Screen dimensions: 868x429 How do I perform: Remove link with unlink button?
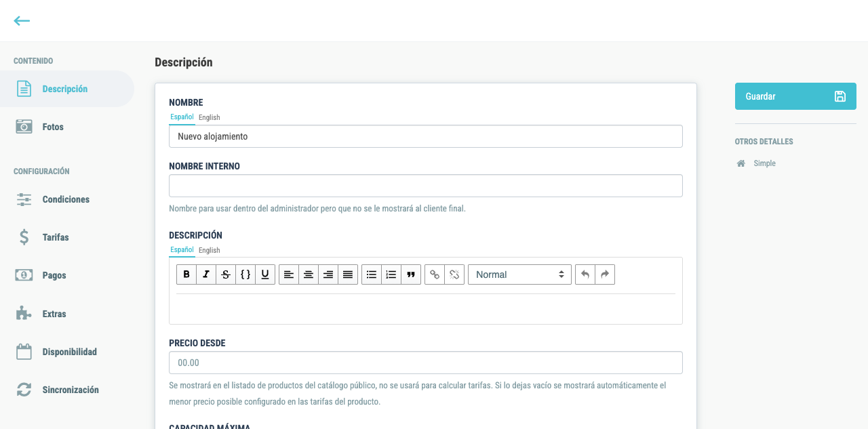[x=454, y=274]
